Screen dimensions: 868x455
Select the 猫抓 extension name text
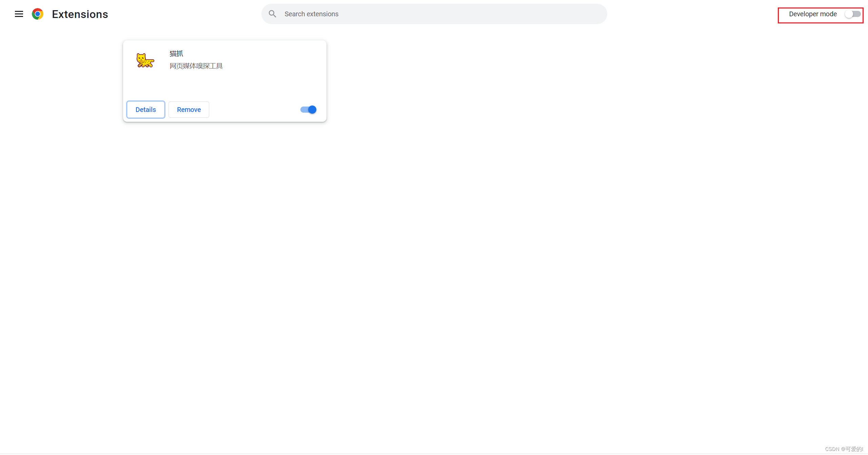pyautogui.click(x=176, y=54)
